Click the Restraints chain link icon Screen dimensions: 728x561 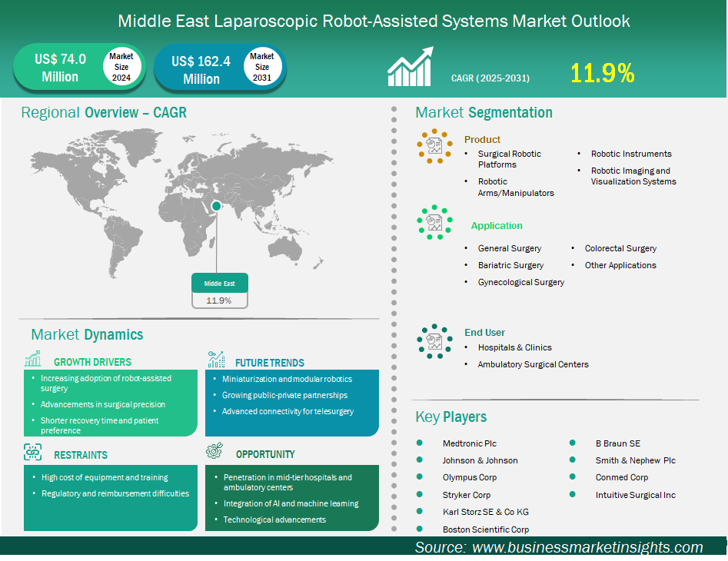pos(33,453)
